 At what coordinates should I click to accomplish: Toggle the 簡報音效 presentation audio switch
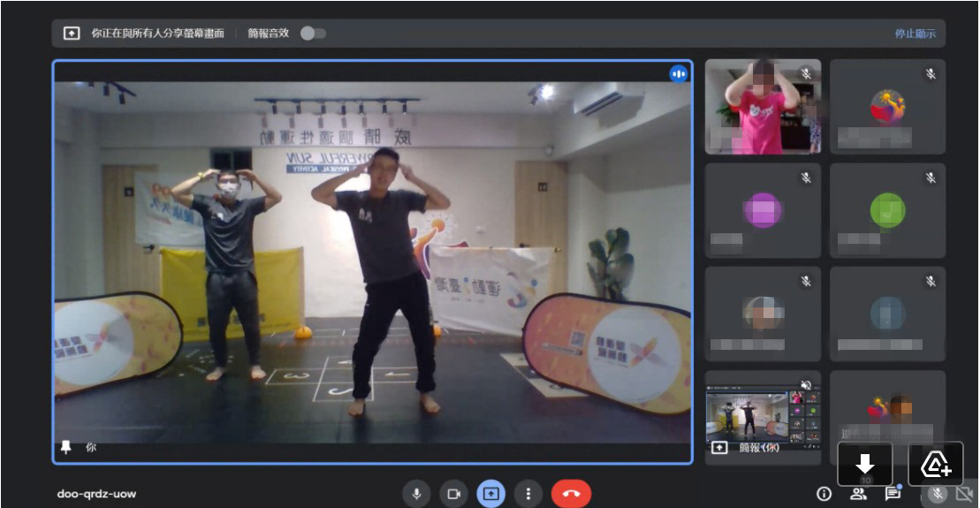pos(313,33)
